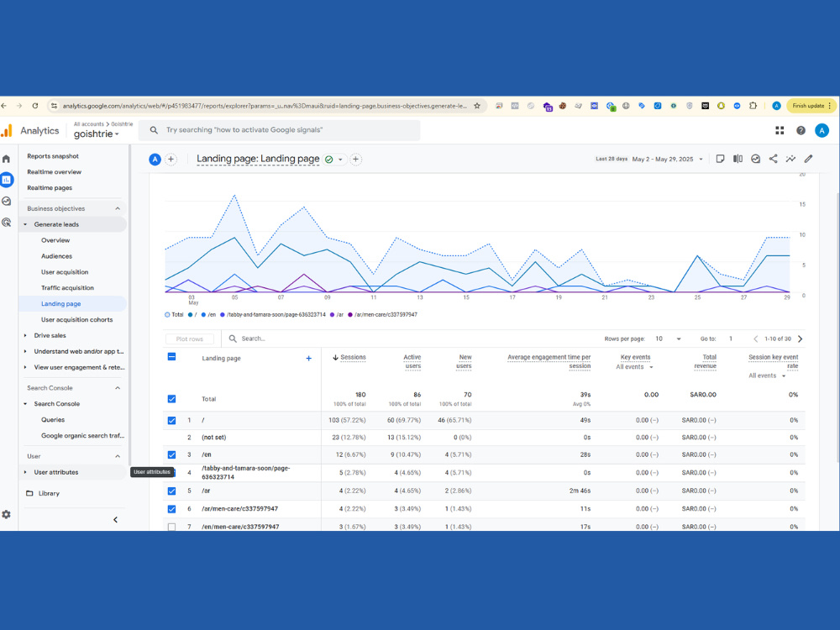This screenshot has width=840, height=630.
Task: Click the Finish update button
Action: (x=811, y=106)
